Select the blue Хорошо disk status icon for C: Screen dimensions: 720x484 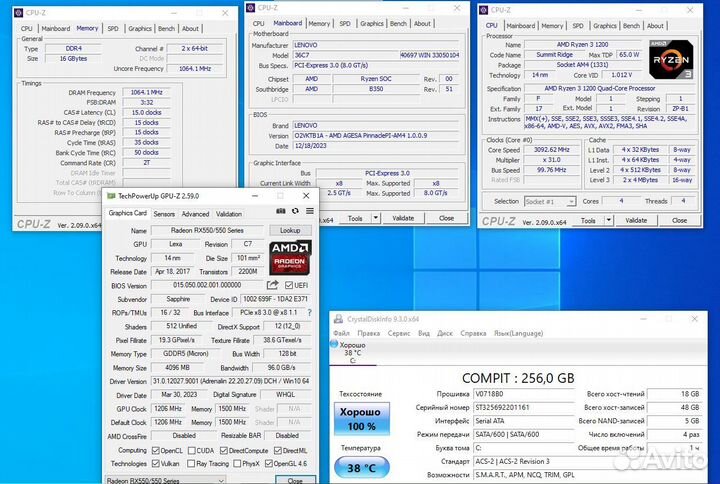(334, 344)
